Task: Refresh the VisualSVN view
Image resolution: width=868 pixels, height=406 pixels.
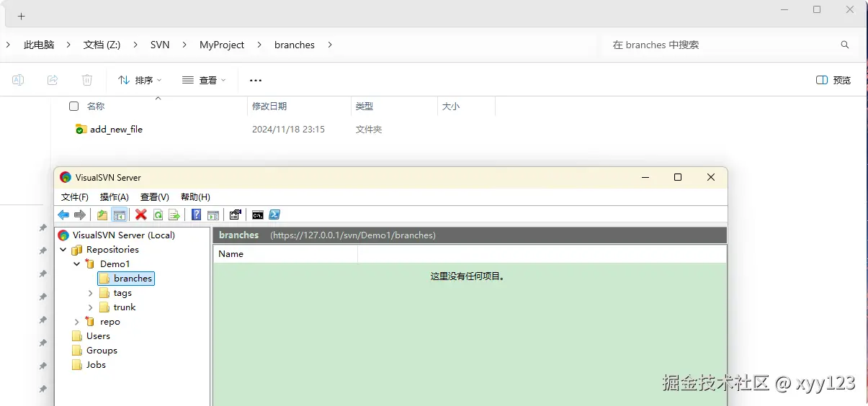Action: pyautogui.click(x=158, y=215)
